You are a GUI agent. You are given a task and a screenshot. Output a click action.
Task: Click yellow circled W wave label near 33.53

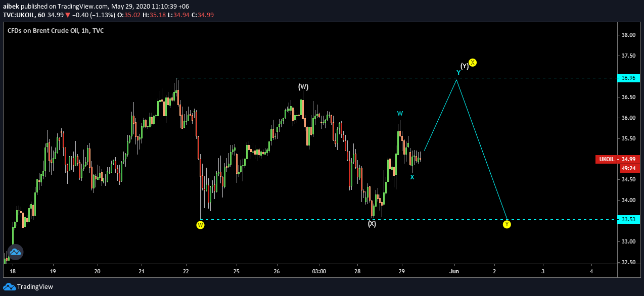coord(200,225)
